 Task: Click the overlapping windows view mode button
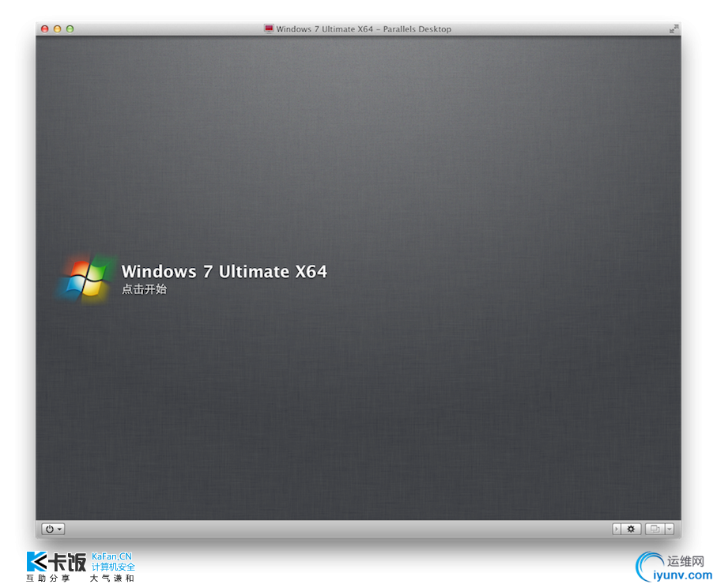(655, 529)
